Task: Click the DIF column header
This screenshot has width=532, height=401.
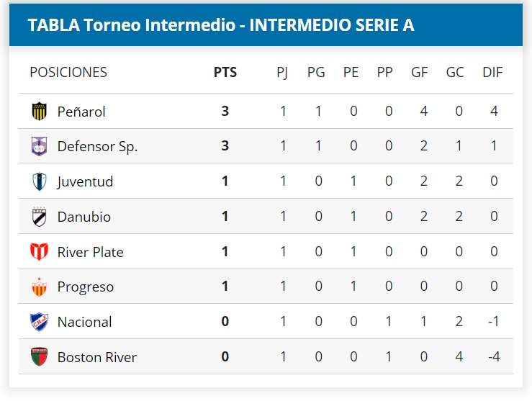Action: tap(492, 72)
